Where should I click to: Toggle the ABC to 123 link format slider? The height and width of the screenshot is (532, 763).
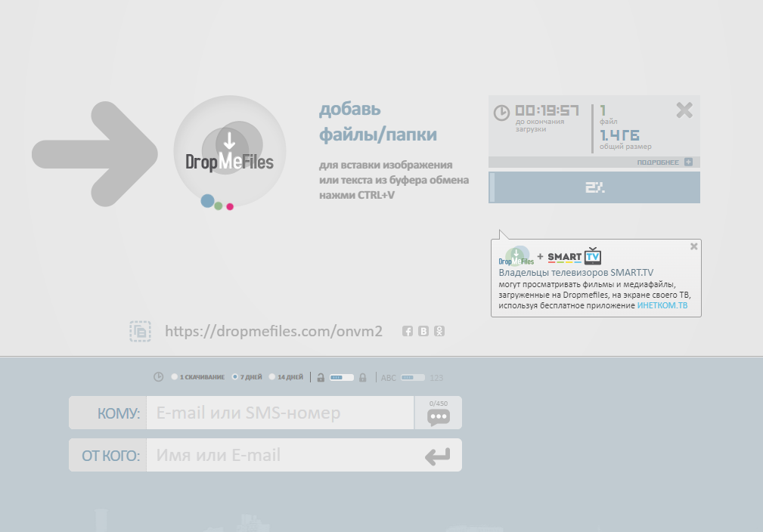(x=413, y=377)
